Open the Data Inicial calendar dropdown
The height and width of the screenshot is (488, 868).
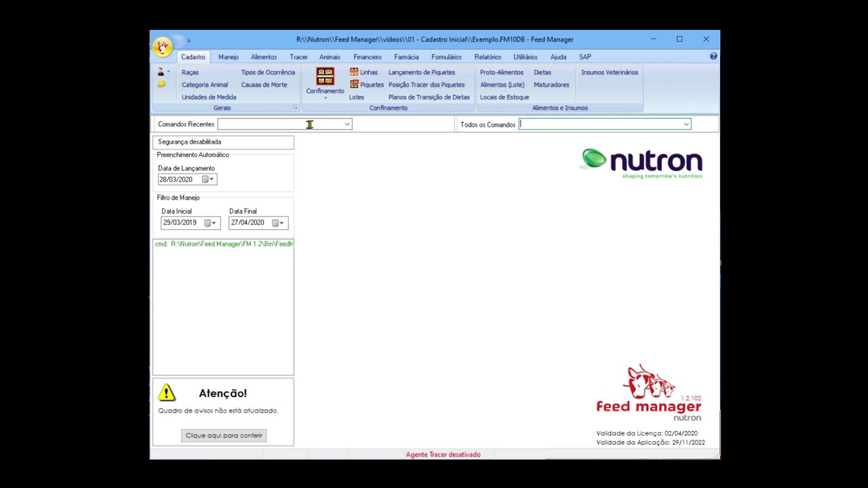[211, 223]
